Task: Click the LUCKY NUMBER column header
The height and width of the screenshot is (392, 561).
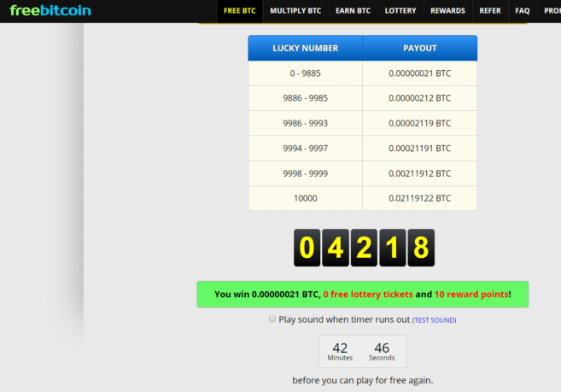Action: click(305, 48)
